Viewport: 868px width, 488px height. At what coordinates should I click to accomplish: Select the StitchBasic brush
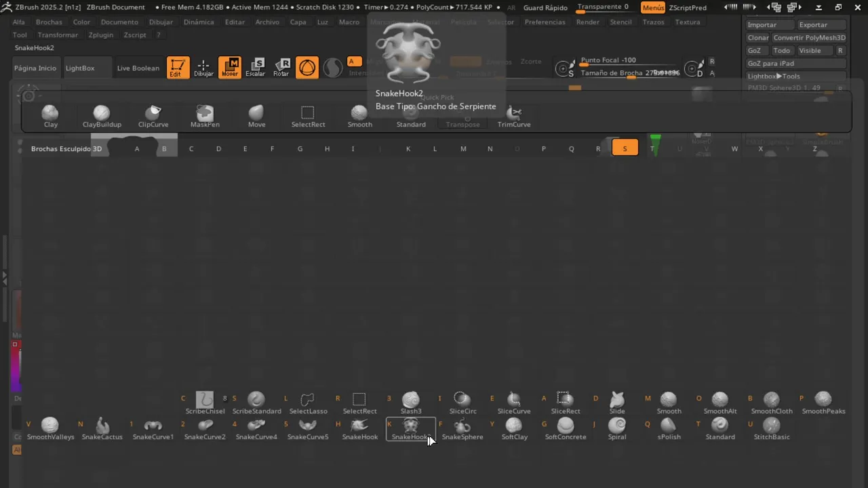point(772,429)
